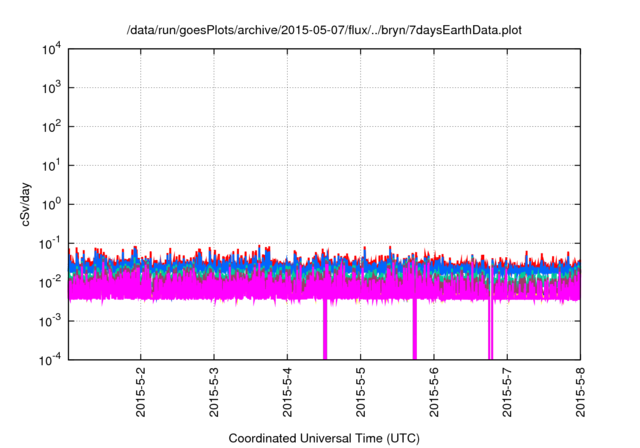Click the 10^3 y-axis tick label
This screenshot has width=640, height=448.
pos(50,88)
